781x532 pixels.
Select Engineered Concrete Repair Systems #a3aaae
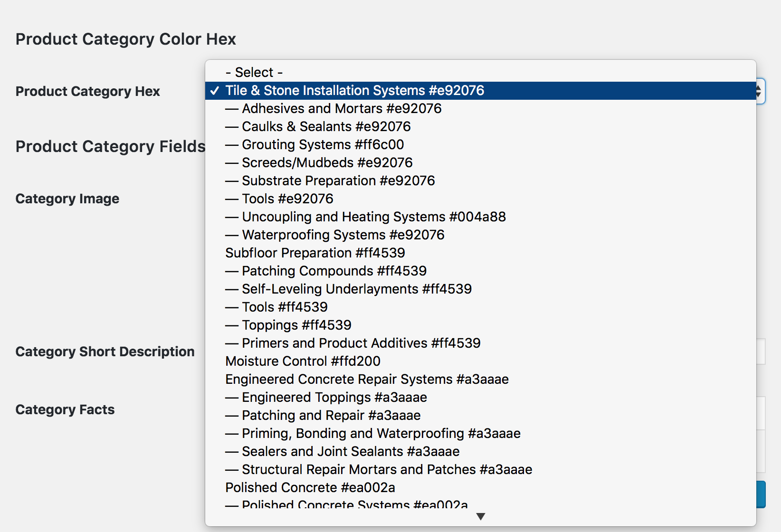point(480,379)
